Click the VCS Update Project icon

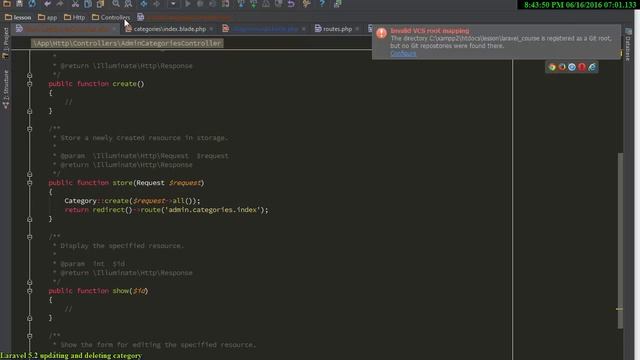pyautogui.click(x=241, y=4)
